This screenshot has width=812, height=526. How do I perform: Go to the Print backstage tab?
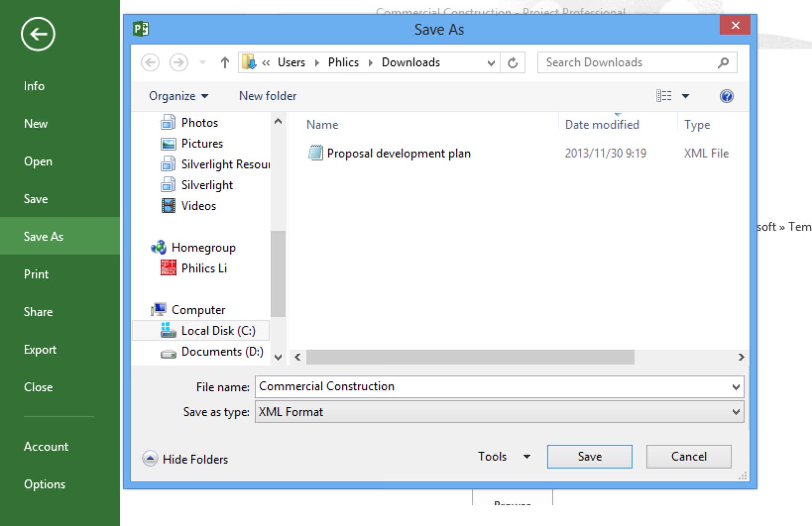click(36, 274)
